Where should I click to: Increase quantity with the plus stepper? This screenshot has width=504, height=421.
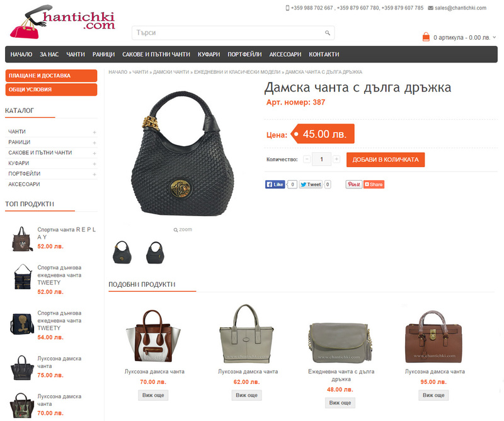(336, 159)
